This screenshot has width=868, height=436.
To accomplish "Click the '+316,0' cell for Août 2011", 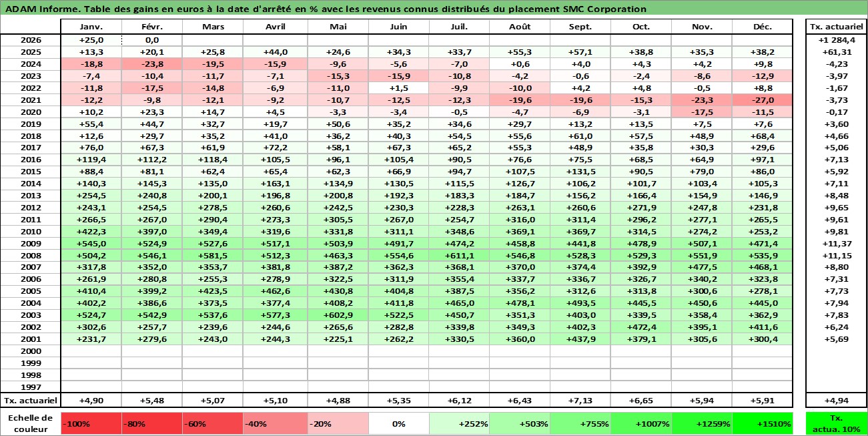I will point(520,220).
